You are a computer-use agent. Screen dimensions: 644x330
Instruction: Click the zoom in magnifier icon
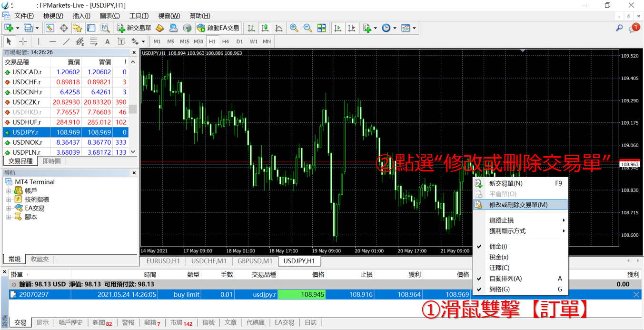point(294,28)
